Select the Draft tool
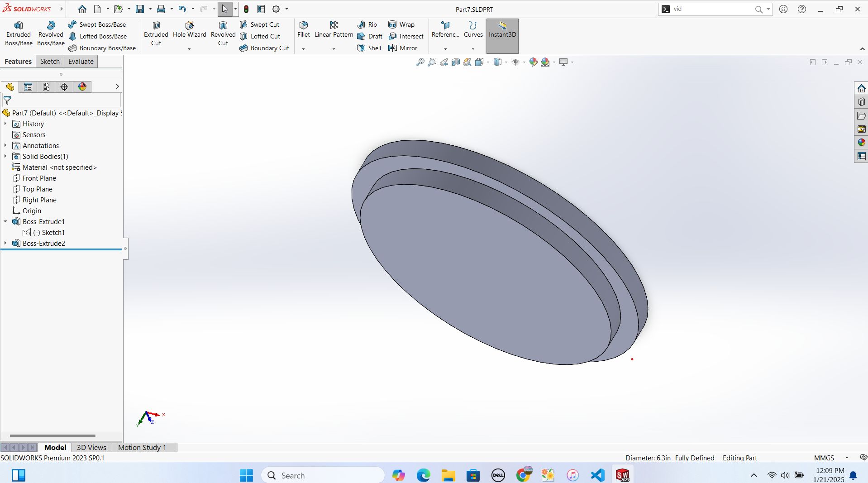 point(370,36)
